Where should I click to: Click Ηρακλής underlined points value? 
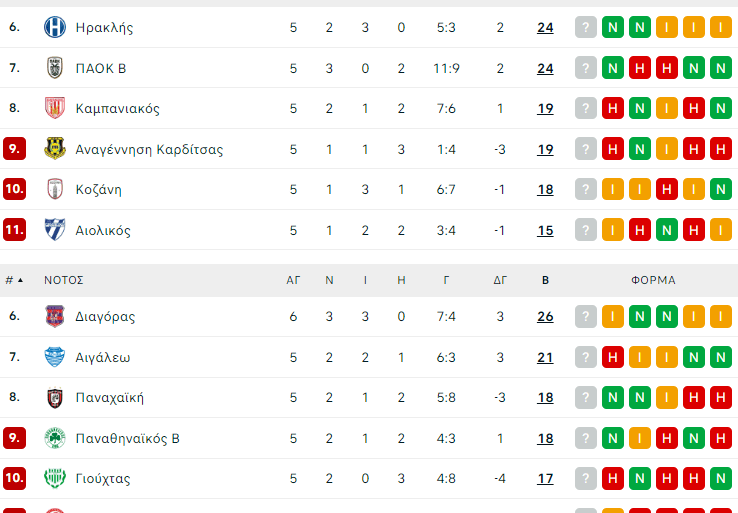tap(545, 27)
